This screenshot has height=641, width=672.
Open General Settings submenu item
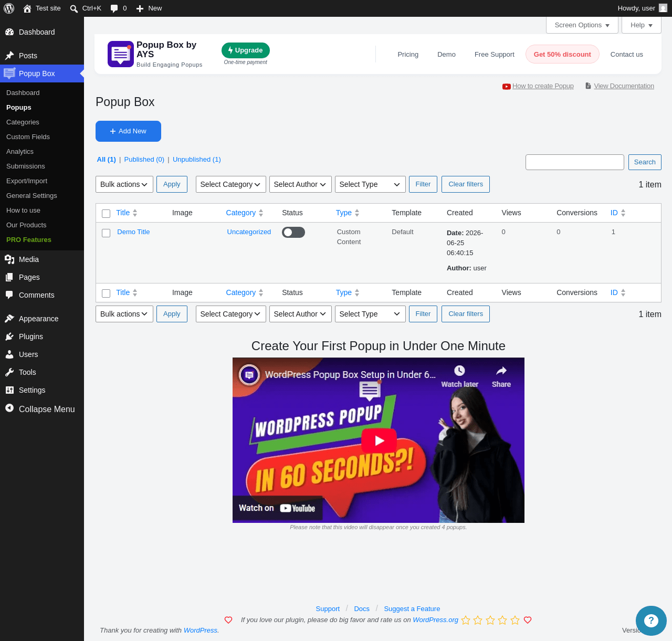[x=31, y=196]
